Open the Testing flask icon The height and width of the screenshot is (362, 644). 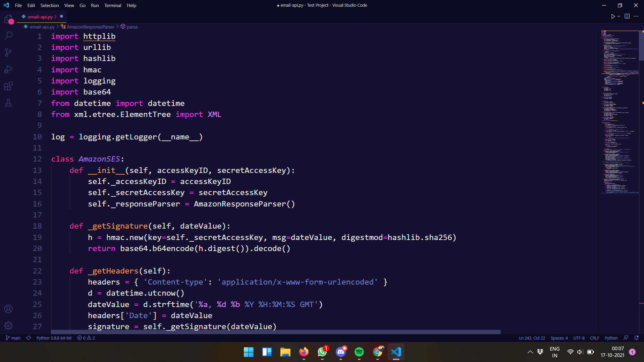click(x=8, y=103)
